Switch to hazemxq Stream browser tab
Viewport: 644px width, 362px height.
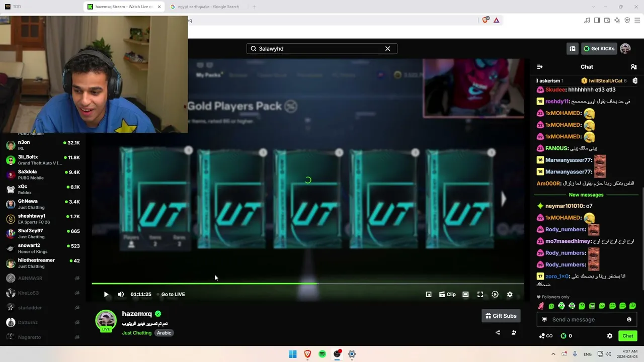point(124,7)
